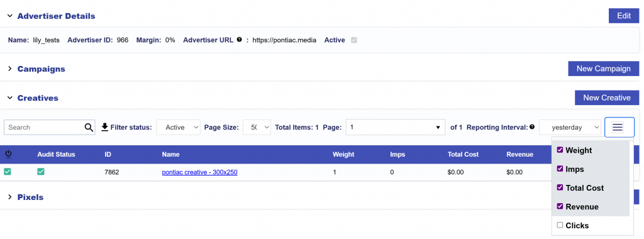Select the Weight menu label
Viewport: 644px width, 239px height.
(x=579, y=150)
